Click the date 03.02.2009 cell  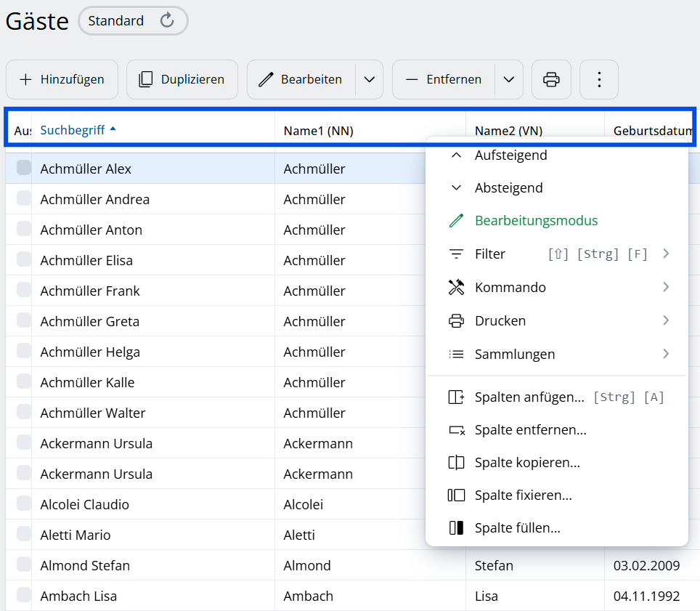click(x=646, y=565)
